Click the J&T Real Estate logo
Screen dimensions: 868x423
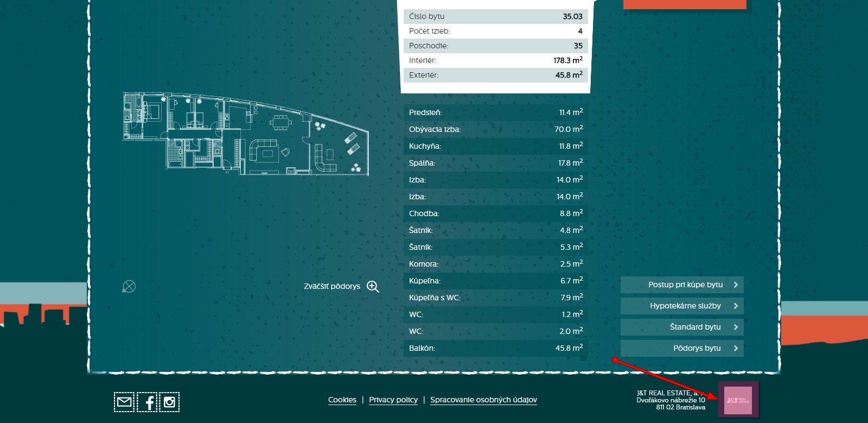click(x=738, y=400)
